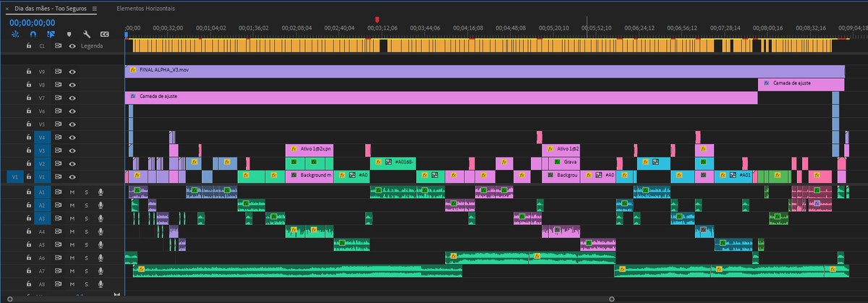
Task: Click the playhead timecode 00;00;00;00
Action: tap(32, 22)
